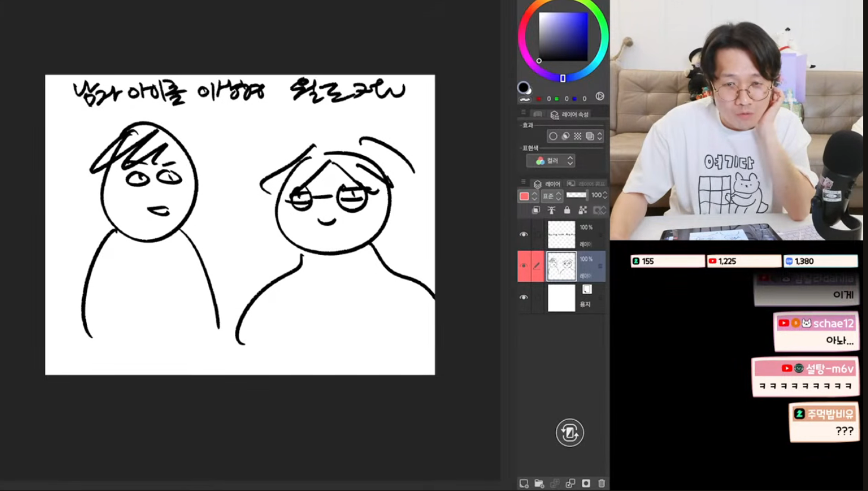
Task: Click the round flip-canvas button below the layers
Action: [x=570, y=432]
